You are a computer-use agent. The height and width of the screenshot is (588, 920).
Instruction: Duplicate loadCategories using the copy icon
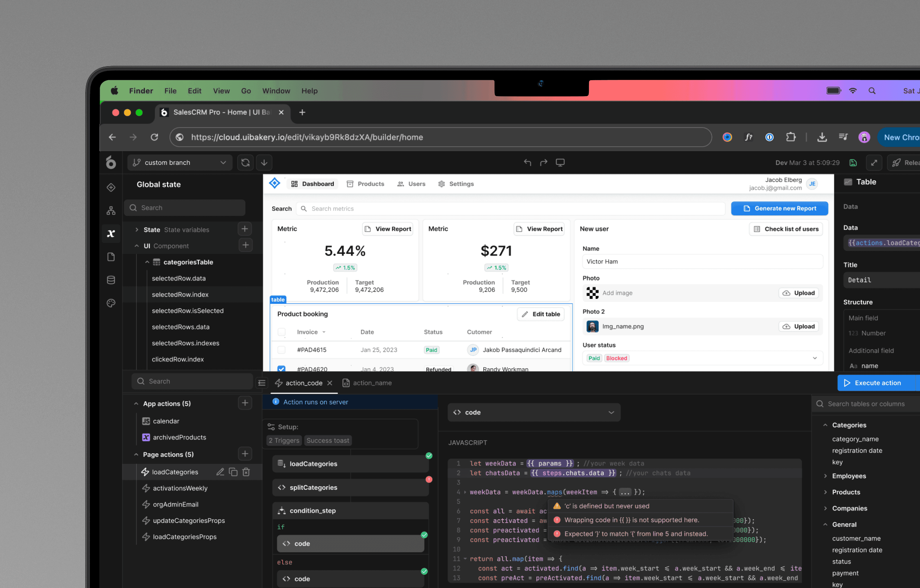[x=233, y=472]
